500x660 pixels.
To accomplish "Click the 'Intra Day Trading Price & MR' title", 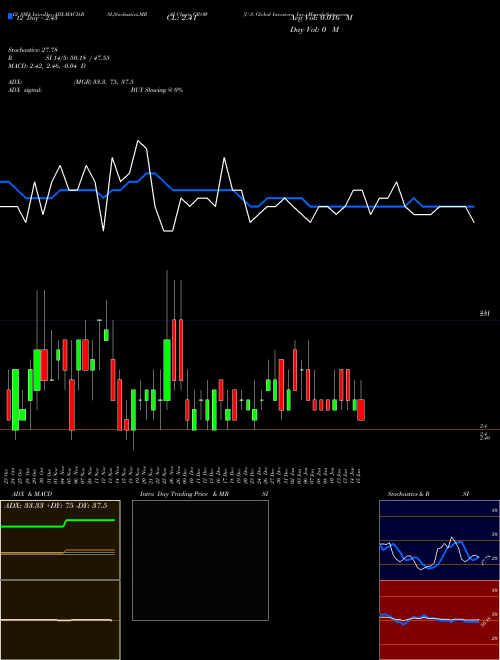I will tap(184, 494).
